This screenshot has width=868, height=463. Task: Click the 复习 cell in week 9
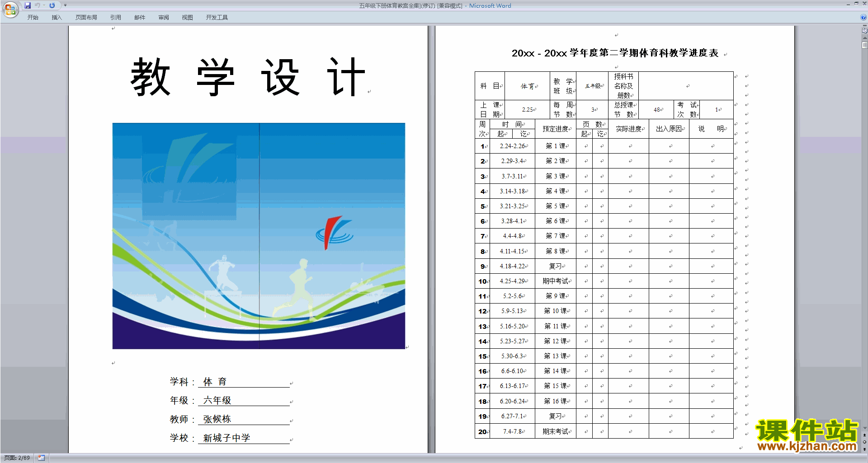pos(556,266)
